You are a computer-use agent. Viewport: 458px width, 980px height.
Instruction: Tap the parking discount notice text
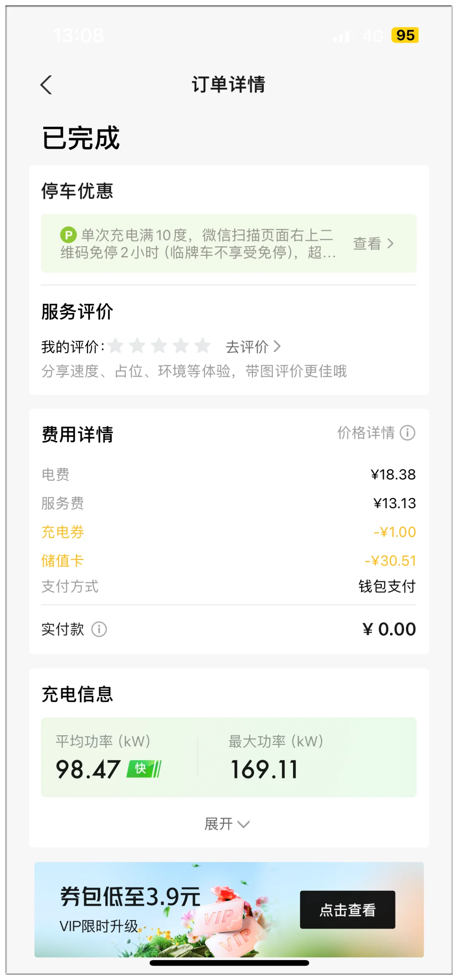(198, 244)
